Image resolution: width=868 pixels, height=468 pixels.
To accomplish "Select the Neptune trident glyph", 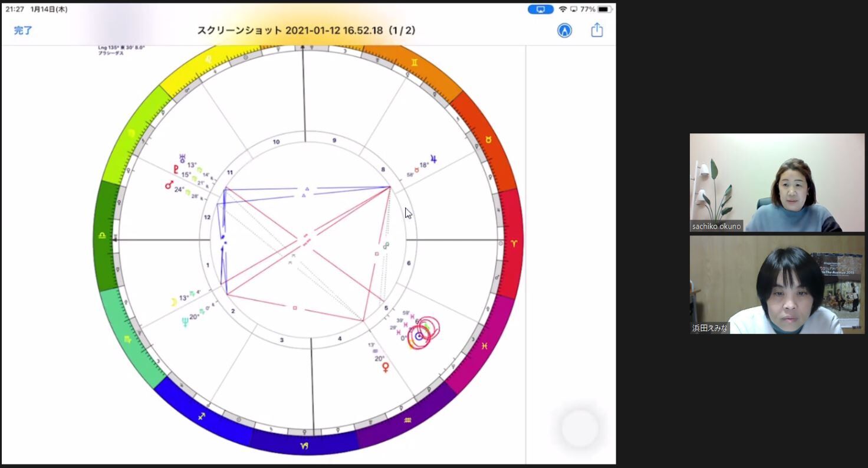I will (x=185, y=322).
